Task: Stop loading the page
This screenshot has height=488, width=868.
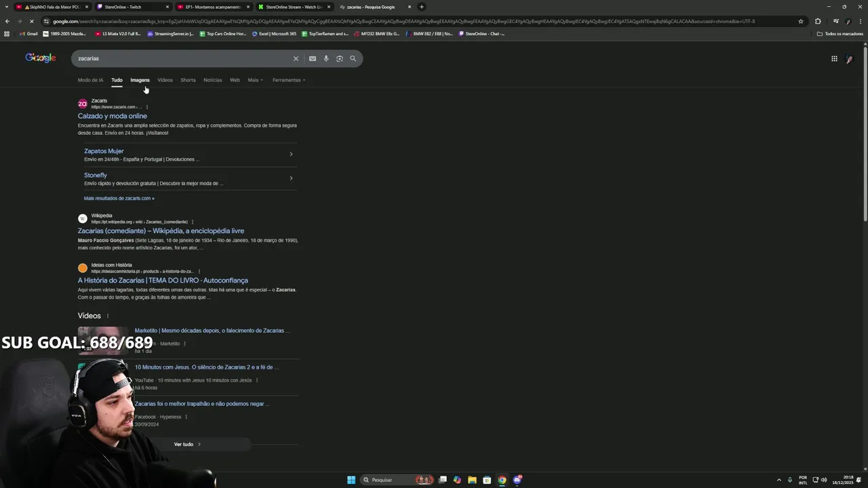Action: tap(32, 21)
